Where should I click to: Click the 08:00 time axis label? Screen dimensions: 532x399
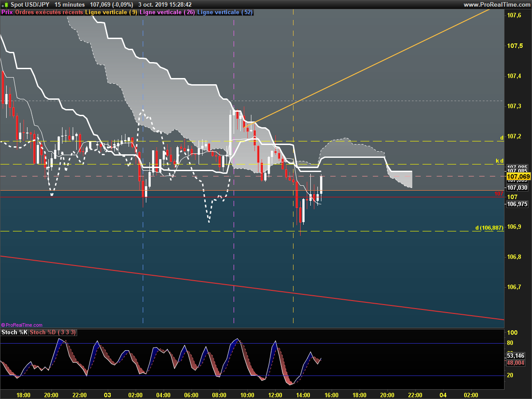point(219,395)
